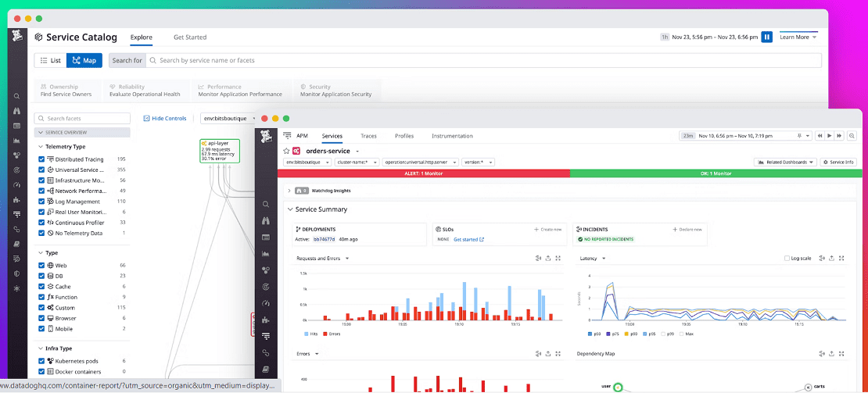Switch Service Catalog to List view
868x393 pixels.
[50, 60]
